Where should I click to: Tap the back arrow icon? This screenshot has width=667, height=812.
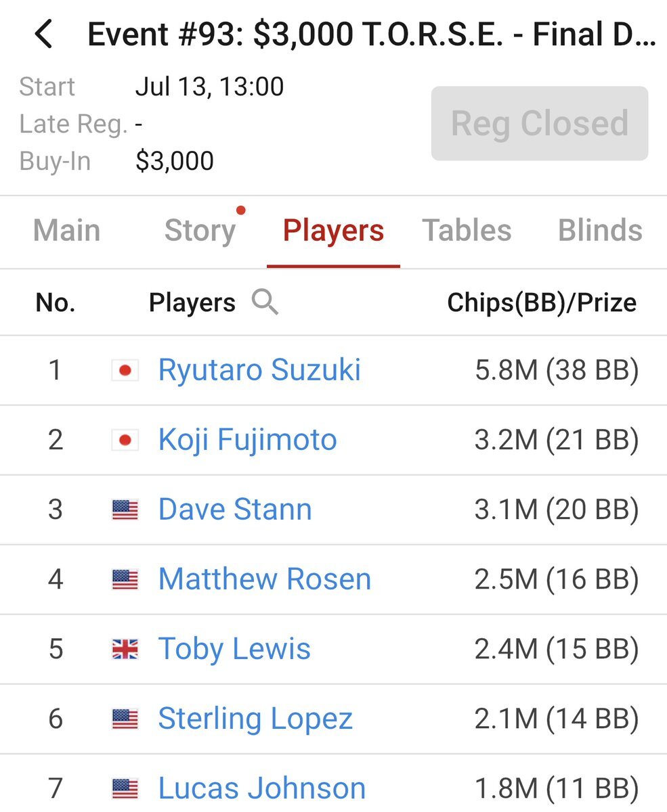pyautogui.click(x=44, y=35)
